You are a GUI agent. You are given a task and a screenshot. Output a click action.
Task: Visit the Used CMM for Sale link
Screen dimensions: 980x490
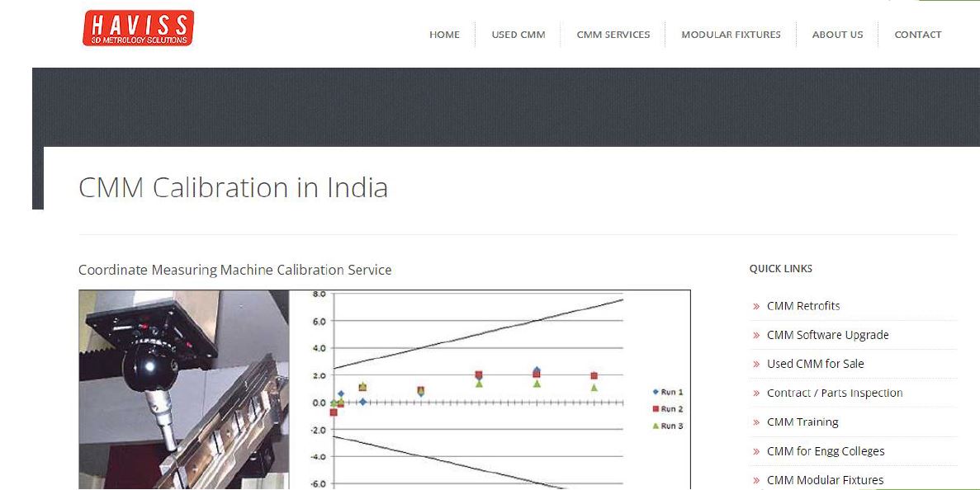pos(815,364)
